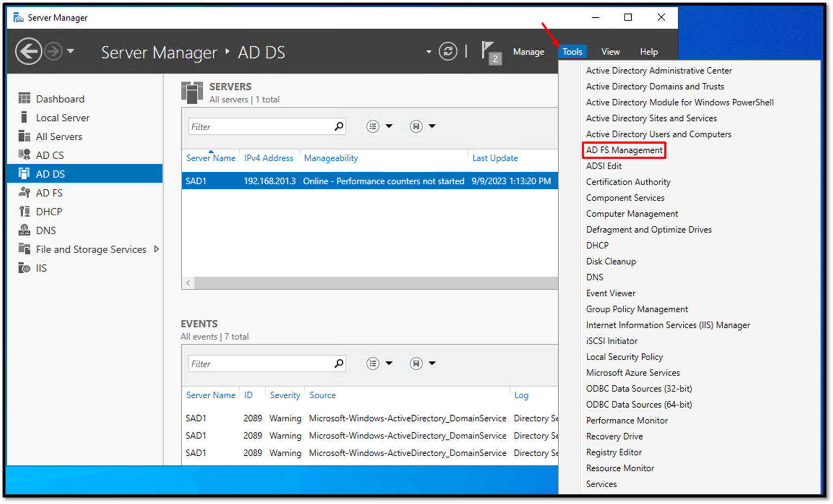The width and height of the screenshot is (833, 504).
Task: Select Local Server in the sidebar
Action: pos(62,118)
